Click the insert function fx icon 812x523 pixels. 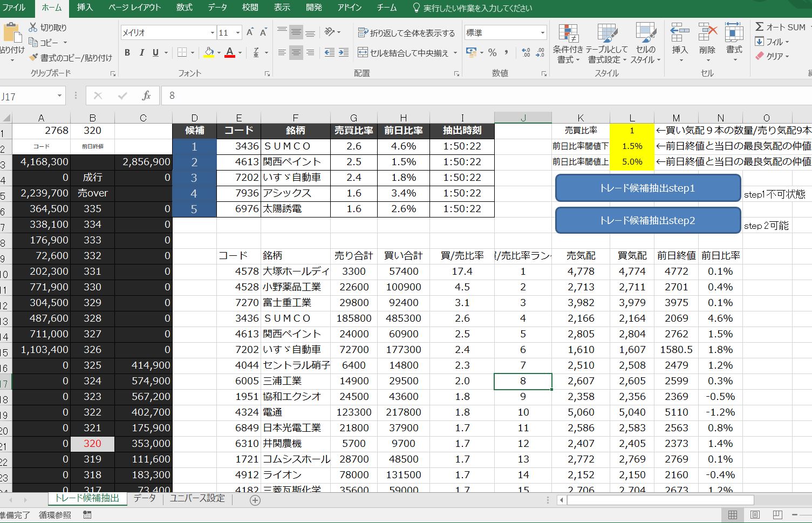pos(146,96)
